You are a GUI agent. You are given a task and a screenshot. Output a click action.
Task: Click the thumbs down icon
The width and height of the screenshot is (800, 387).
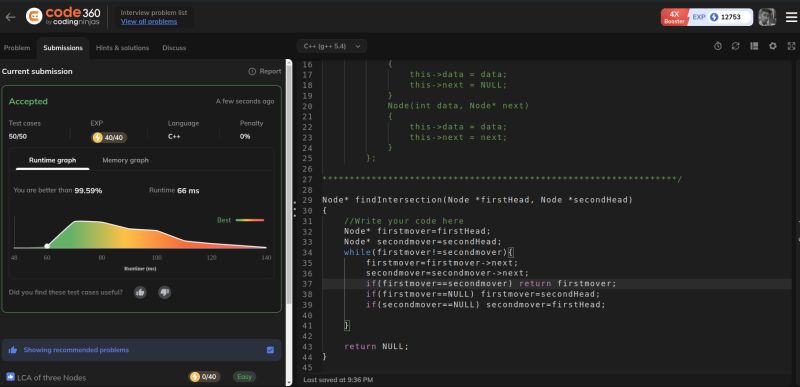pyautogui.click(x=164, y=292)
